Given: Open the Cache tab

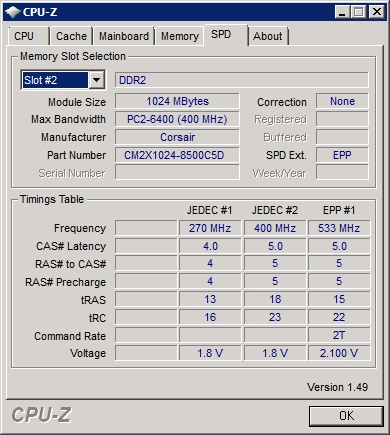Looking at the screenshot, I should 71,36.
